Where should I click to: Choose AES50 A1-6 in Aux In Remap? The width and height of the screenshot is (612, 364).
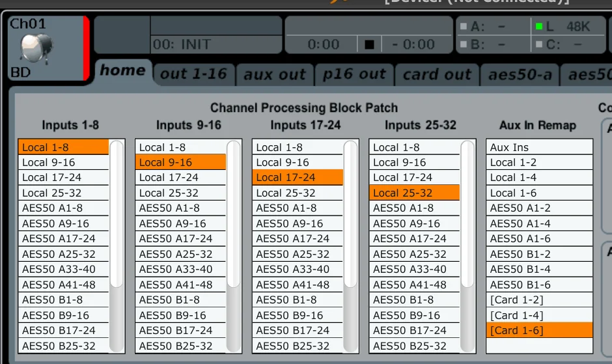pyautogui.click(x=539, y=238)
